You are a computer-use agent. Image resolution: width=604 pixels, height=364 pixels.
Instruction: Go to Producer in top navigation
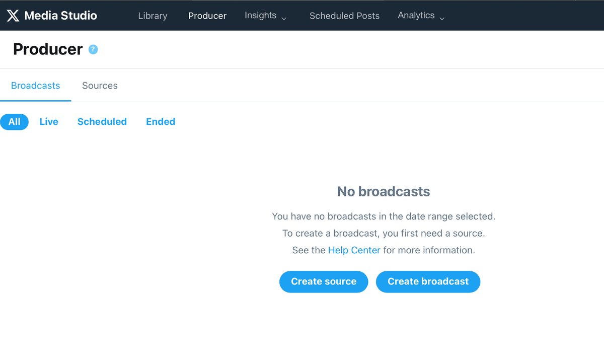(x=207, y=16)
